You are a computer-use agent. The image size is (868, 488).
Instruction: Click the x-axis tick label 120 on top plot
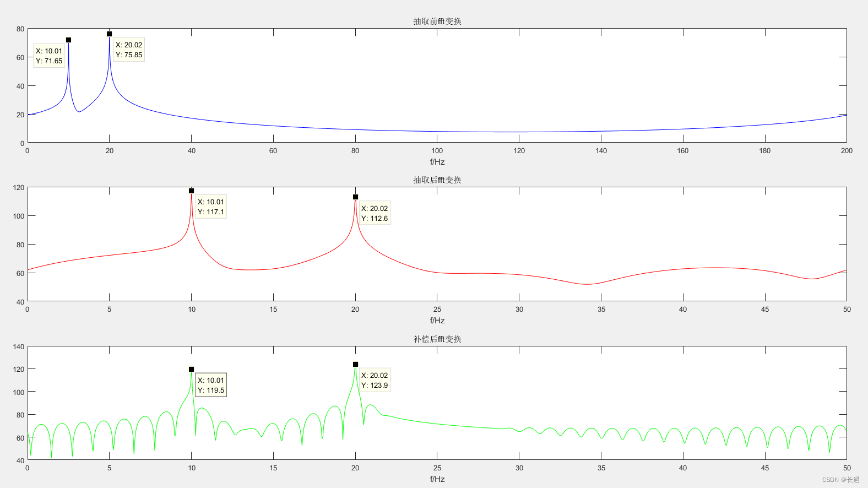click(519, 150)
